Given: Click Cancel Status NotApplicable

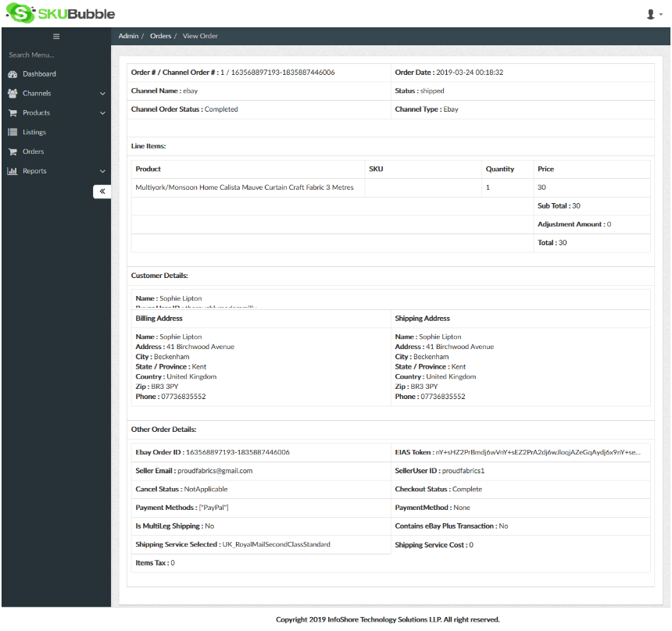Looking at the screenshot, I should click(206, 489).
